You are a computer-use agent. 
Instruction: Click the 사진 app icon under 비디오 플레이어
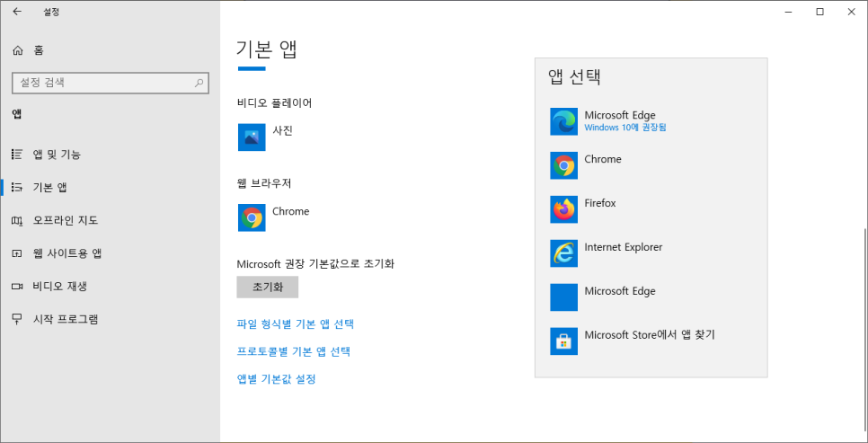252,137
